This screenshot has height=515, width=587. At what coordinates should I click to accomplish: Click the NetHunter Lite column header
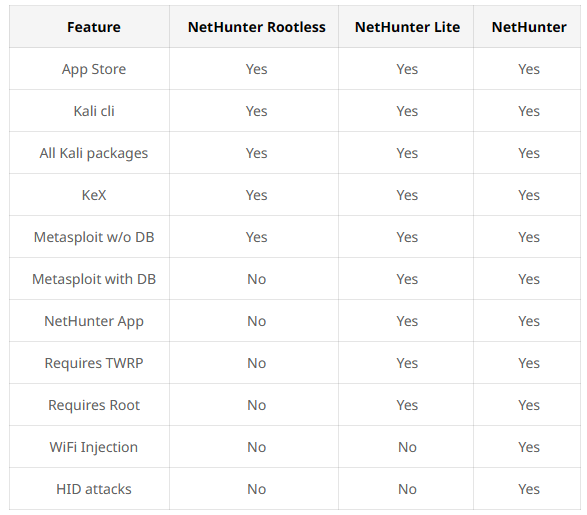[x=407, y=27]
